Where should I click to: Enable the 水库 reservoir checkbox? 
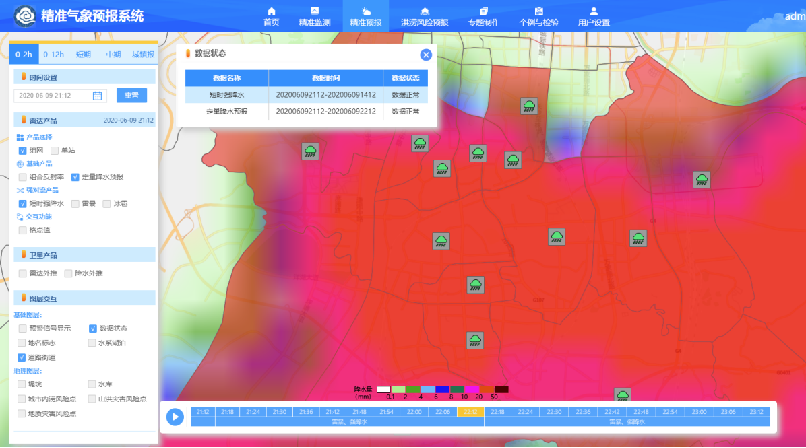[x=92, y=383]
